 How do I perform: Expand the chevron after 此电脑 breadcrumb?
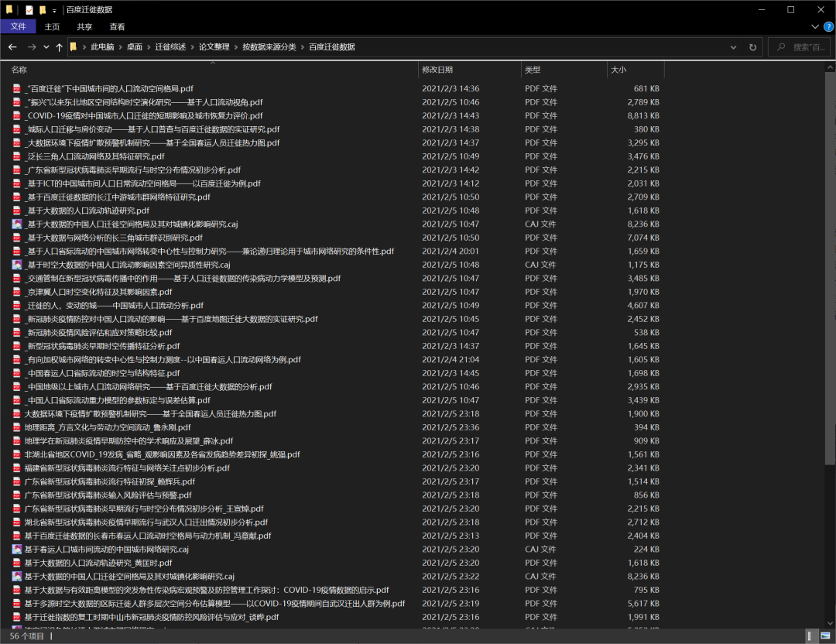(x=121, y=47)
